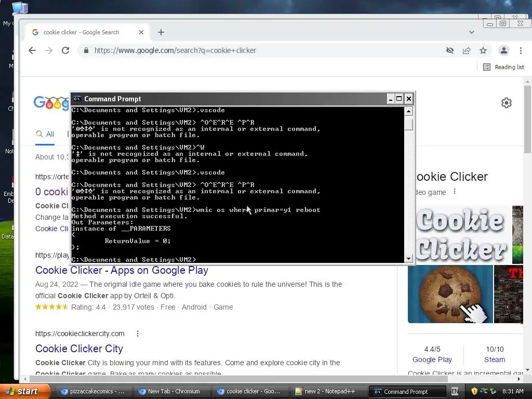Click the EN language bar indicator

point(455,391)
